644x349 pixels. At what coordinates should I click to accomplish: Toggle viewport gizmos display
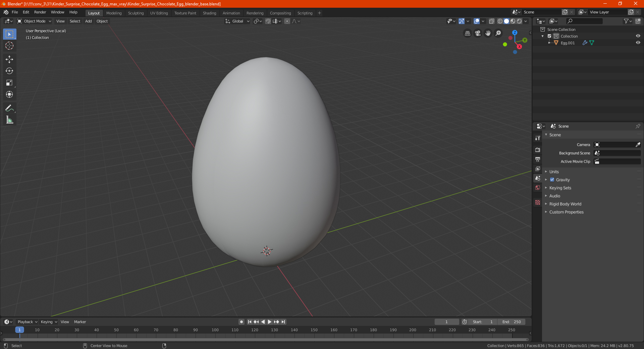point(462,21)
